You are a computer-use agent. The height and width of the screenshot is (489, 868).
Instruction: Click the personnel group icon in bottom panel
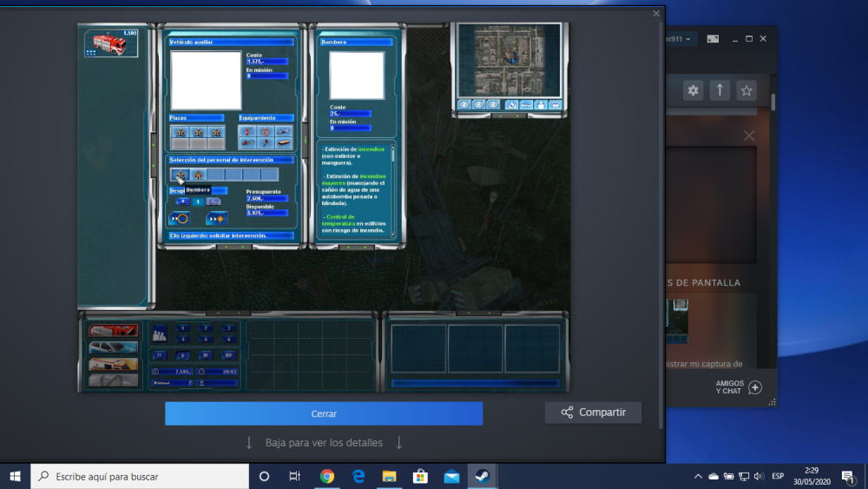160,334
